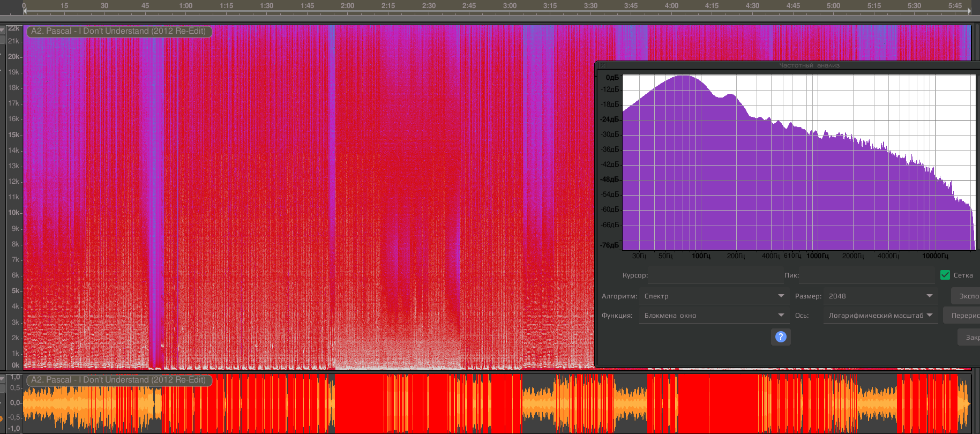Open the help for frequency analysis dialog

click(781, 336)
